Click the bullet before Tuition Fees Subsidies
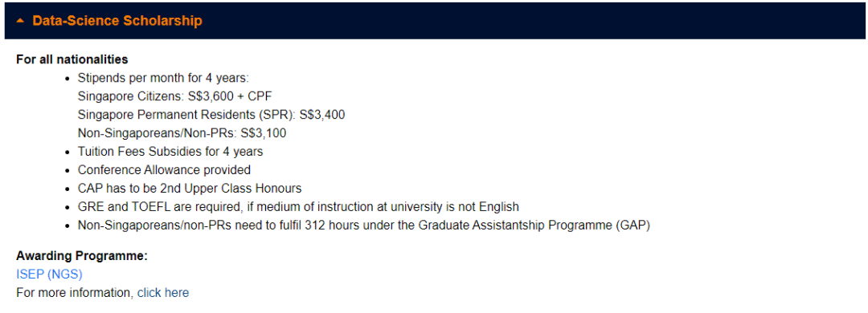 [x=67, y=152]
